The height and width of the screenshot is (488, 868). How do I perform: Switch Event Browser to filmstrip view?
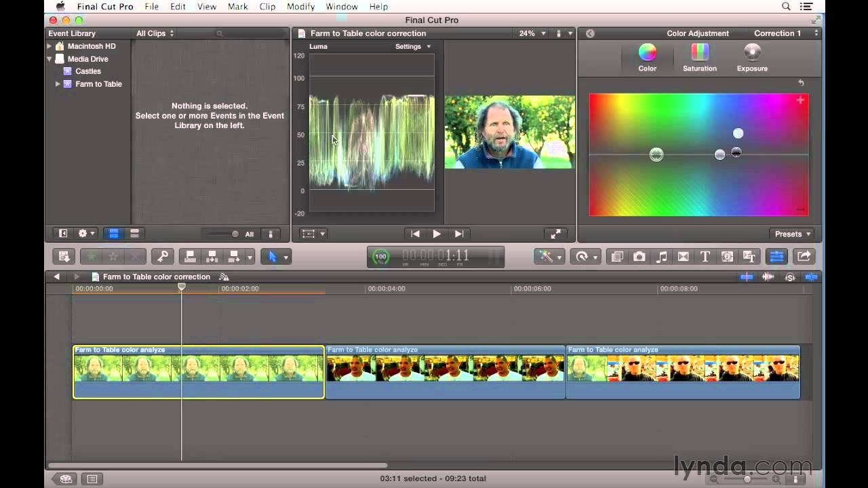coord(114,234)
